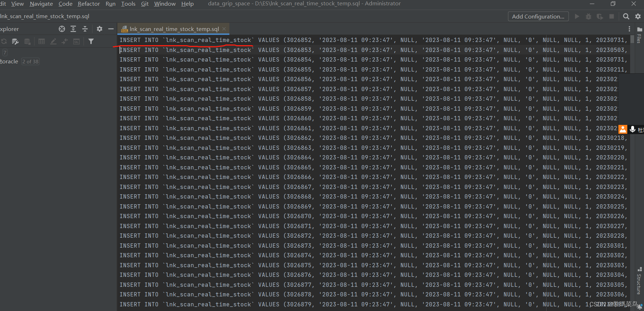644x311 pixels.
Task: Open Search Everywhere magnifier
Action: [x=626, y=16]
